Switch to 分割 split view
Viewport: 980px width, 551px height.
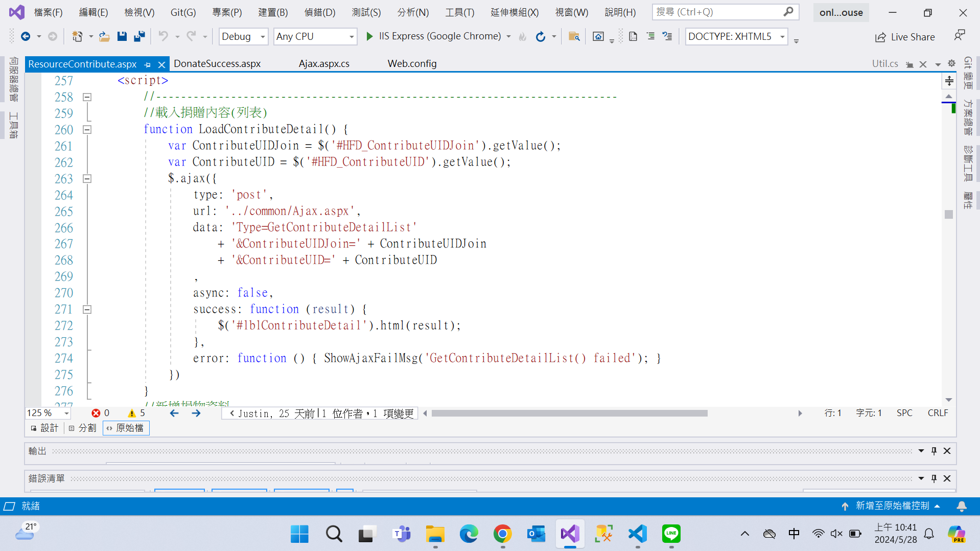[83, 428]
